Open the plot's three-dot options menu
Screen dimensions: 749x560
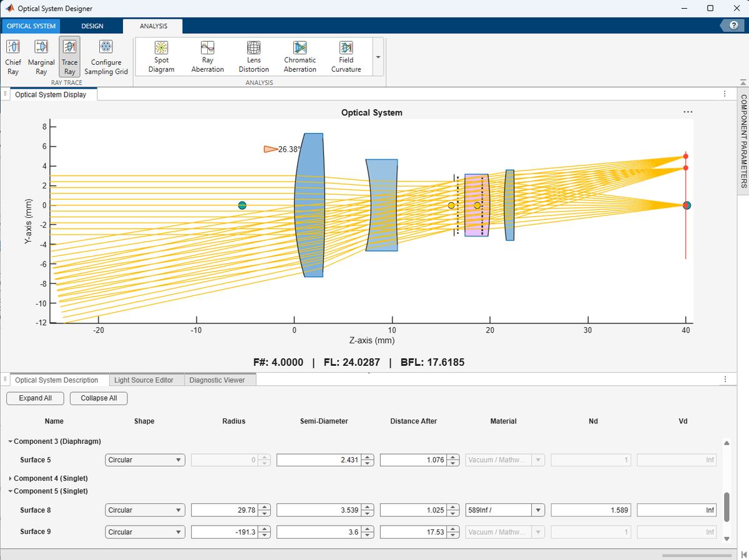pos(688,112)
